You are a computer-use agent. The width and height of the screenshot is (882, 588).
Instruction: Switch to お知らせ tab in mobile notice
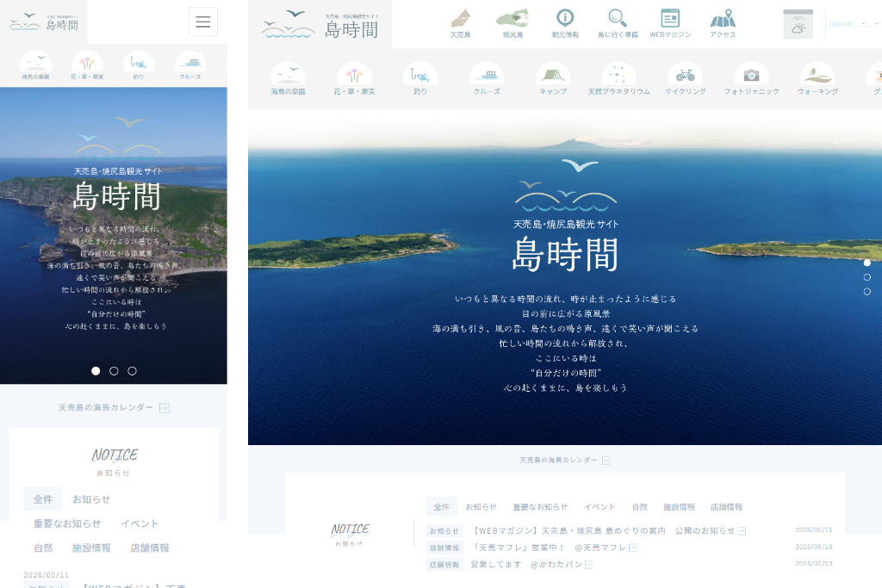pos(91,499)
